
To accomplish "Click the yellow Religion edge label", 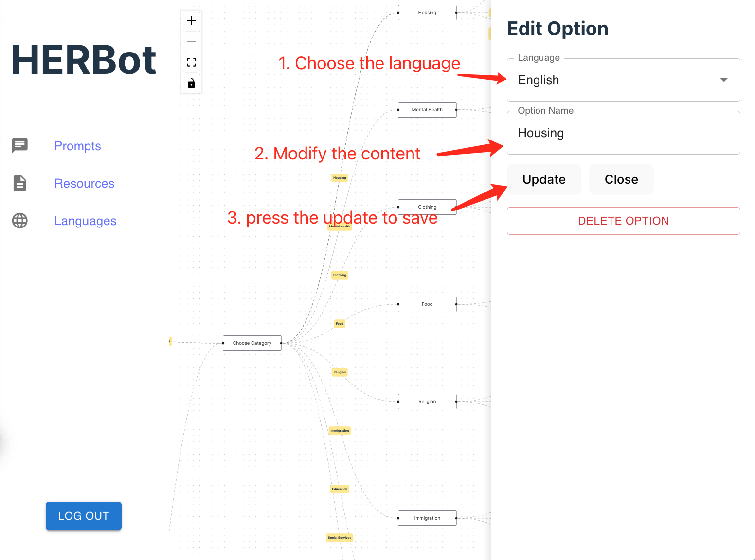I will pos(340,372).
